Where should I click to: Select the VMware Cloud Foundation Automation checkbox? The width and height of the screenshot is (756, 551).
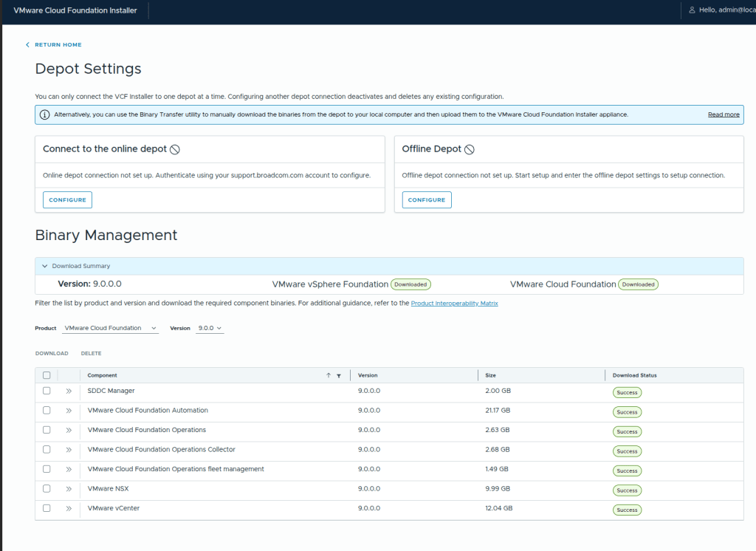coord(47,410)
